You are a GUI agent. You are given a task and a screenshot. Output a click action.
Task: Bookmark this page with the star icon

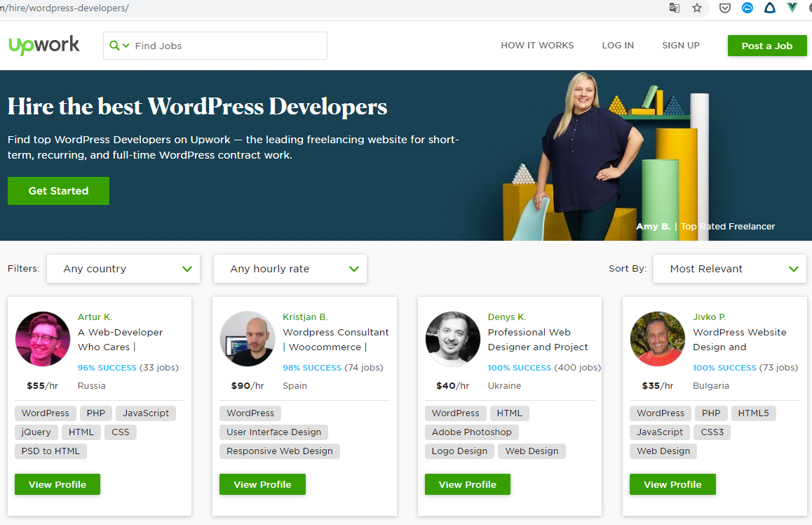pyautogui.click(x=697, y=8)
